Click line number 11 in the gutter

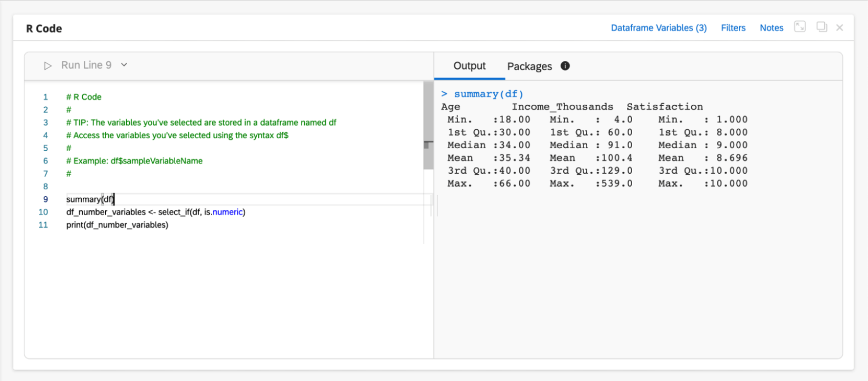[43, 225]
